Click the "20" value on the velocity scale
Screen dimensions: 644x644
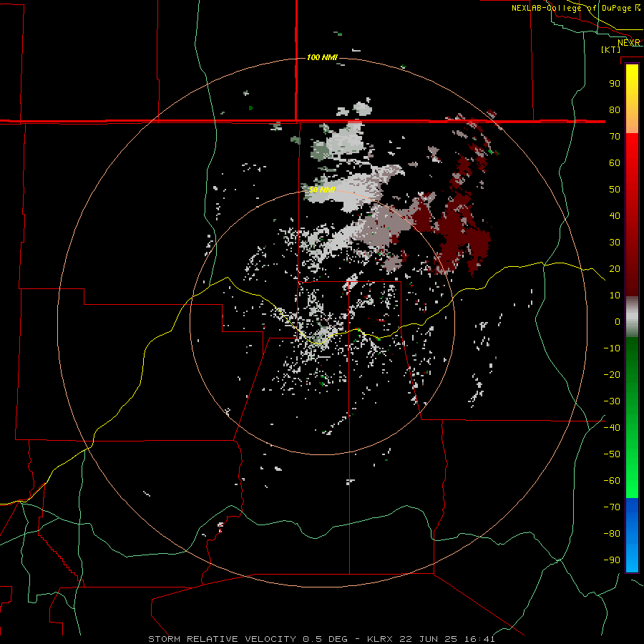pyautogui.click(x=615, y=269)
